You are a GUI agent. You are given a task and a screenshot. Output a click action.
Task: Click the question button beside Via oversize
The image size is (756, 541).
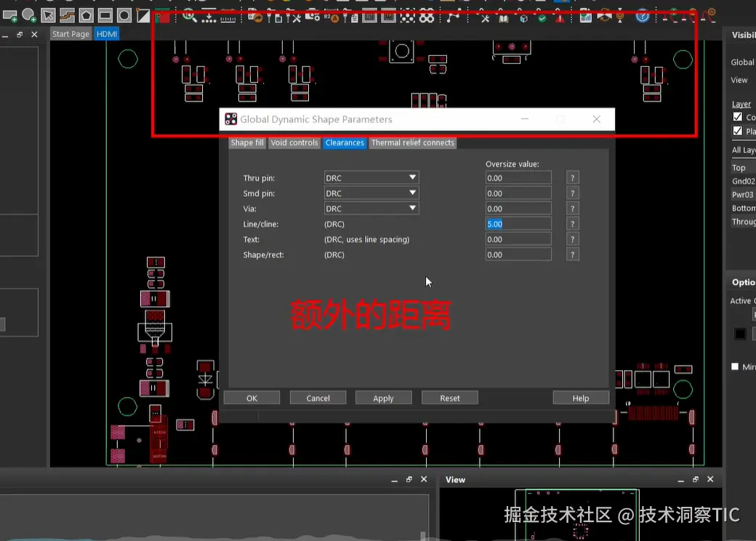[572, 209]
